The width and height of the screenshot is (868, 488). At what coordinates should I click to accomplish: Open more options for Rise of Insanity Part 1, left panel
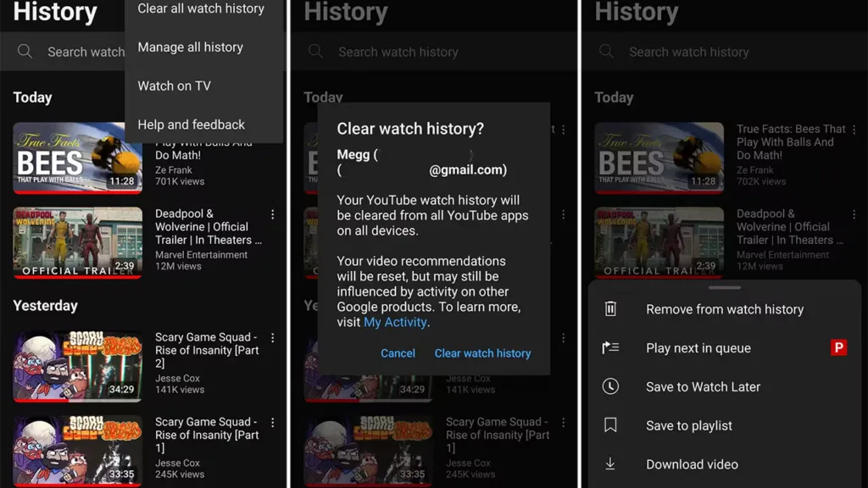[x=273, y=423]
